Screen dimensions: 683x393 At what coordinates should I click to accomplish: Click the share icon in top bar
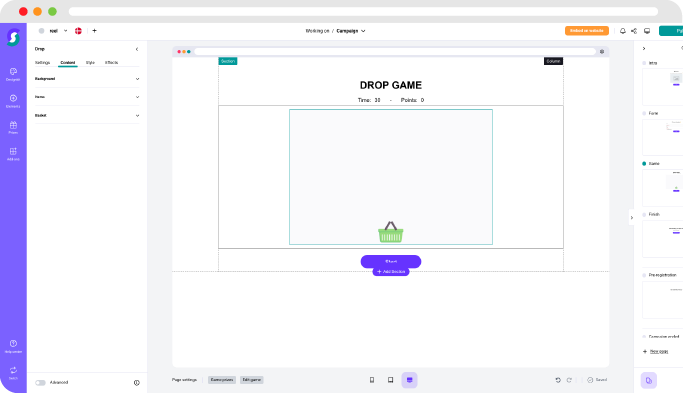click(x=634, y=31)
